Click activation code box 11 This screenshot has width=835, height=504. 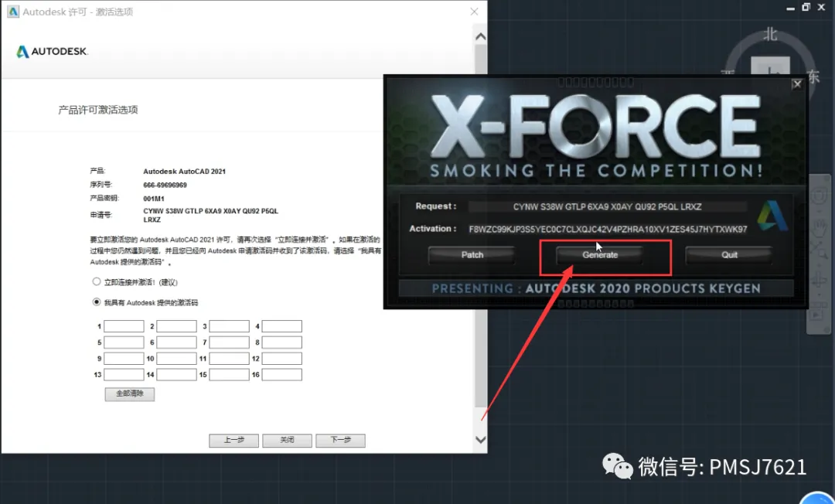pos(229,359)
